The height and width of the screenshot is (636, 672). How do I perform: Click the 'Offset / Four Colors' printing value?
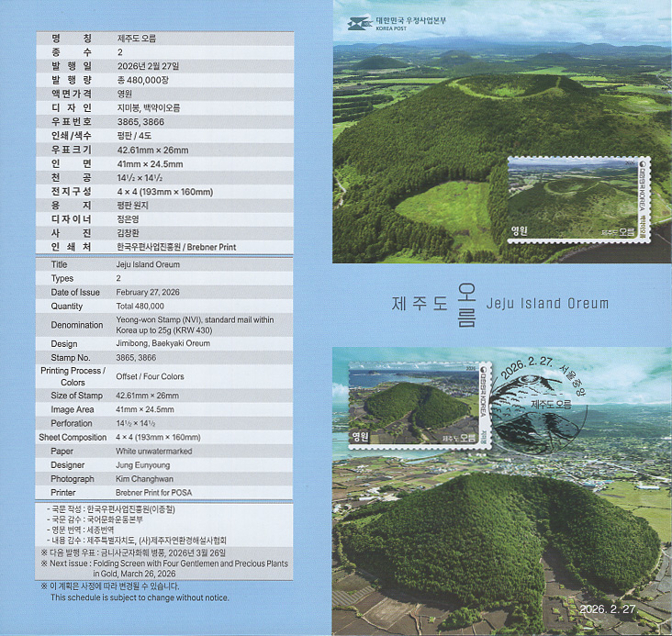(150, 376)
